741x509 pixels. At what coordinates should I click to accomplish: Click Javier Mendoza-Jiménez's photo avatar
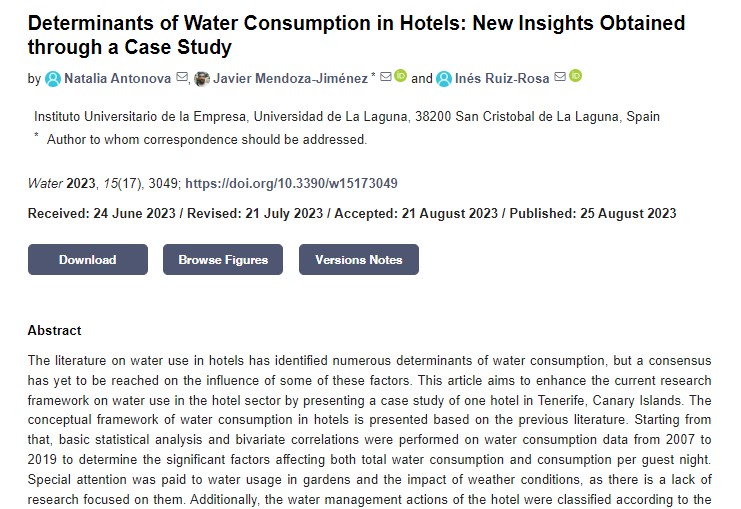tap(202, 79)
